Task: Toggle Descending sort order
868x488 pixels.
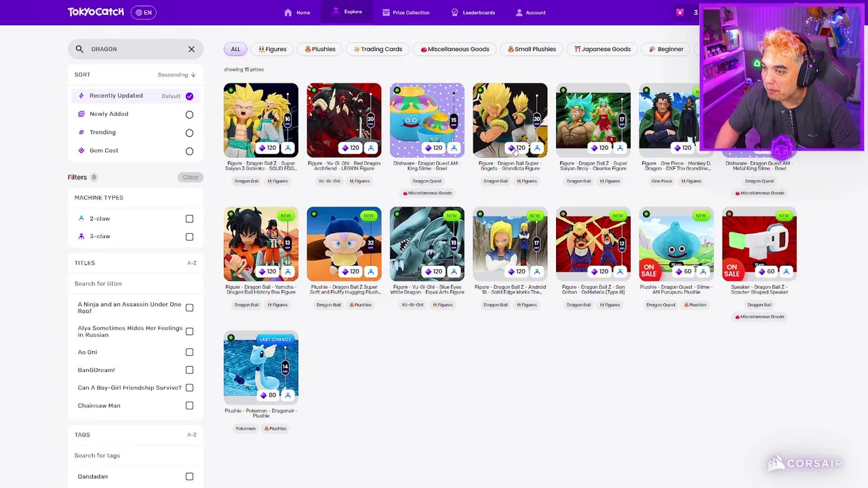Action: coord(176,75)
